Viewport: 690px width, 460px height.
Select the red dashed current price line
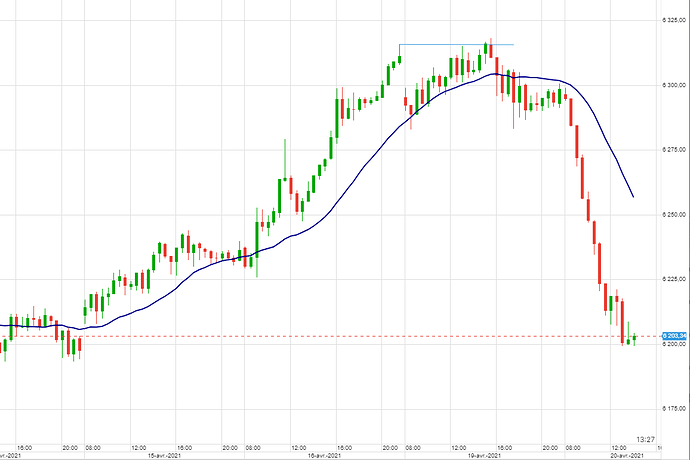[300, 336]
